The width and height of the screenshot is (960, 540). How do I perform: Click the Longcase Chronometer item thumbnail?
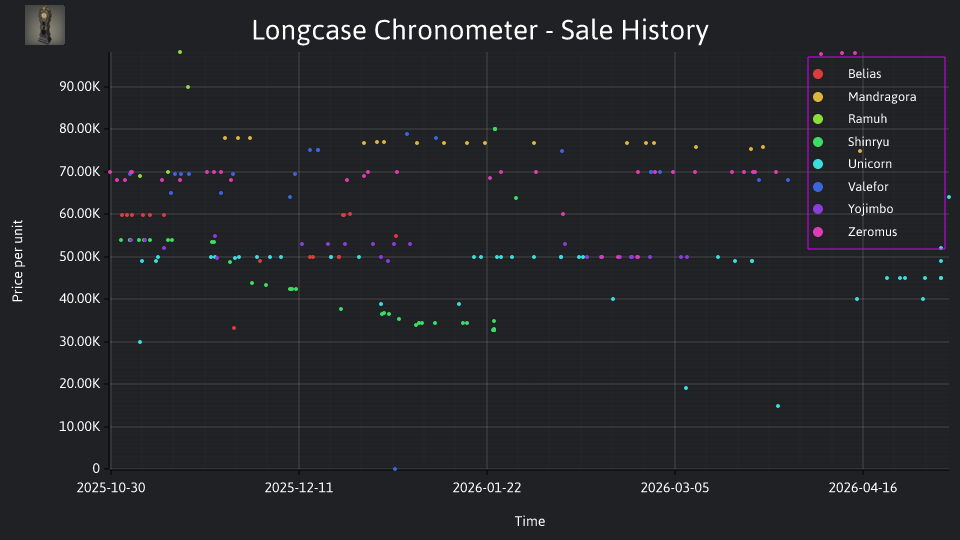click(x=45, y=25)
